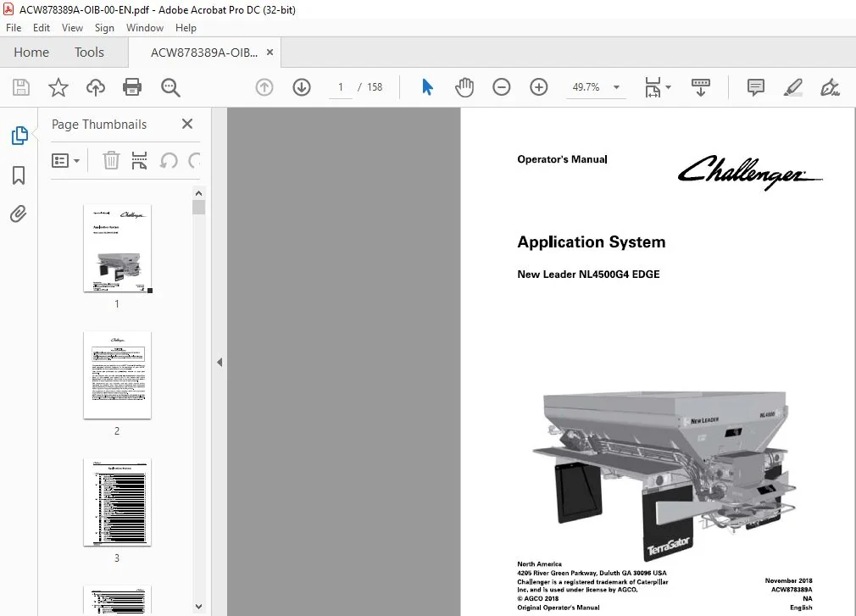This screenshot has width=856, height=616.
Task: Go to previous page arrow
Action: (264, 87)
